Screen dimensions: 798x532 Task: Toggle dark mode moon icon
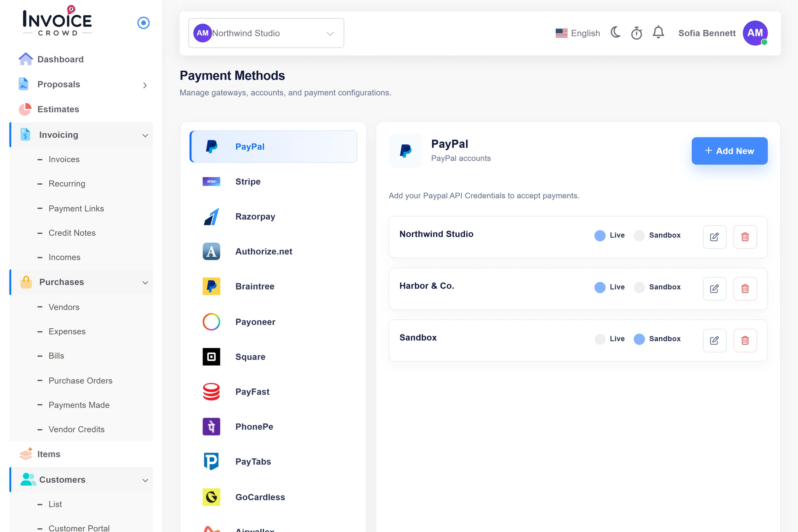[x=616, y=32]
